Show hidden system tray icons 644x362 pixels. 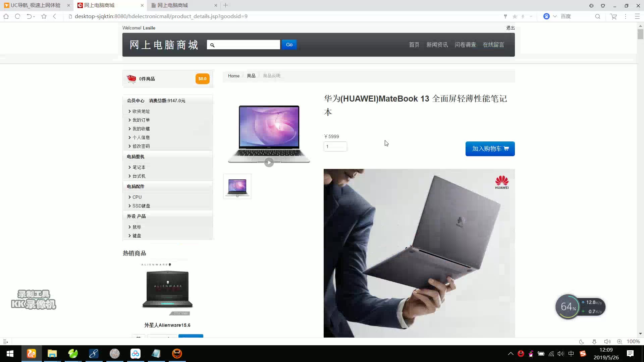point(511,354)
